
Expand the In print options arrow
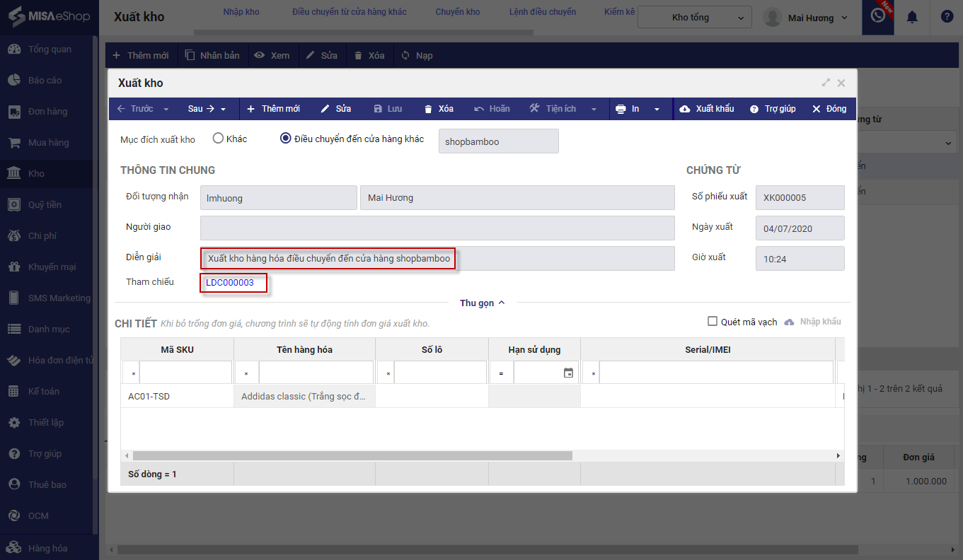pos(657,109)
